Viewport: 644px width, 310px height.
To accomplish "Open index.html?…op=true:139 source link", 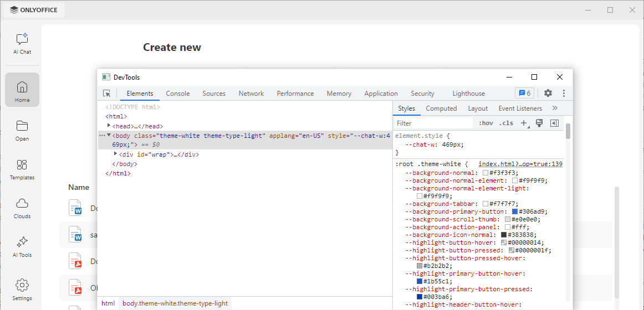I will pos(520,164).
